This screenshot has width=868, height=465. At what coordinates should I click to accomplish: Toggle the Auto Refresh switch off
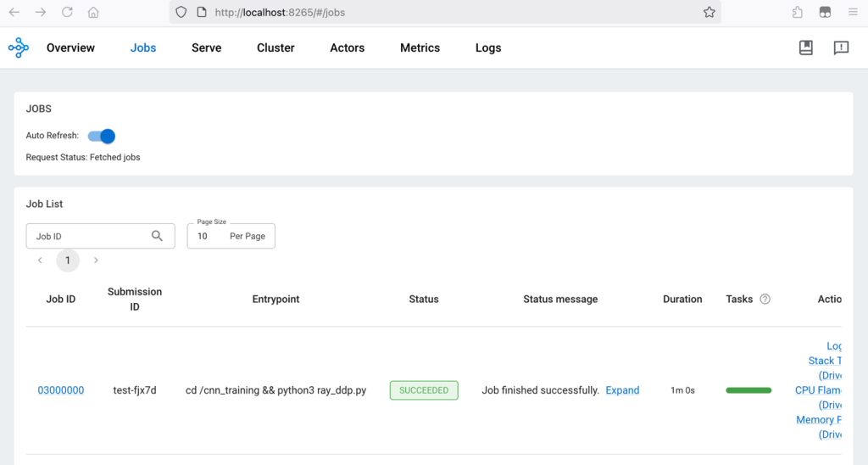pos(102,136)
